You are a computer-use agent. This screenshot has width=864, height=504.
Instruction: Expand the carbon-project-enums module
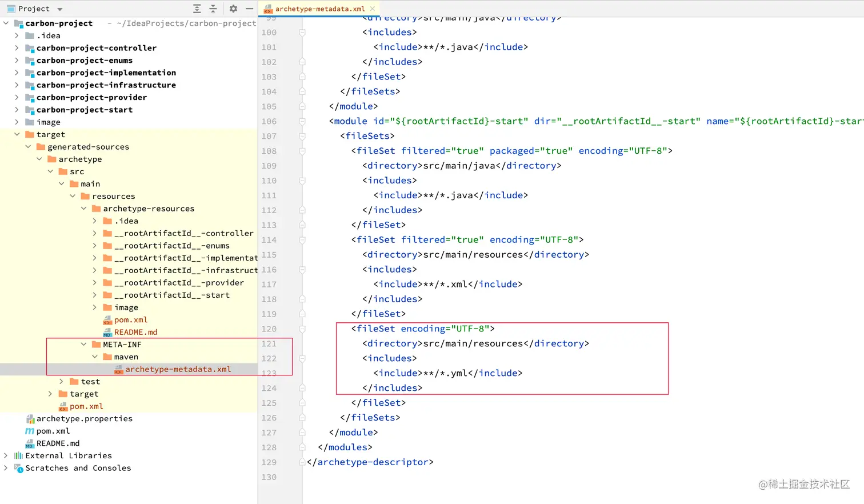pyautogui.click(x=17, y=60)
